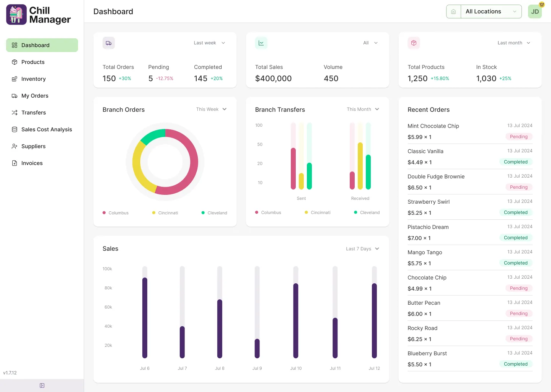Toggle Cleveland legend in Branch Transfers chart

pyautogui.click(x=367, y=212)
